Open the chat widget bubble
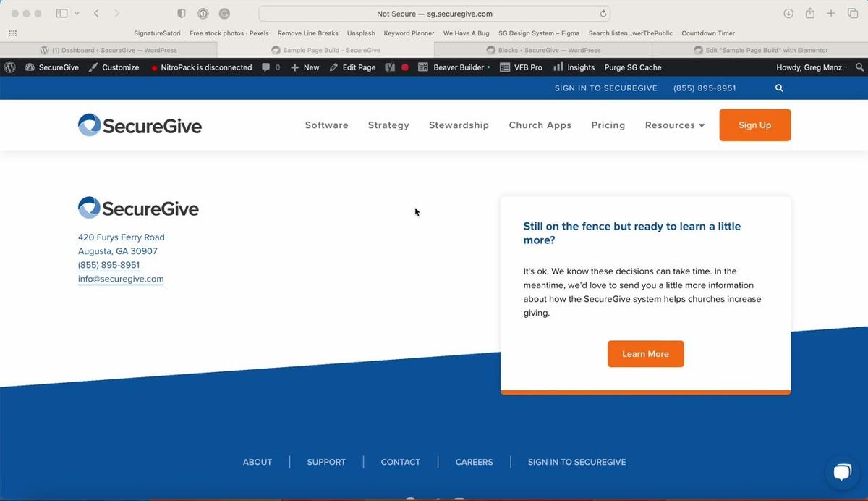The image size is (868, 501). point(842,473)
